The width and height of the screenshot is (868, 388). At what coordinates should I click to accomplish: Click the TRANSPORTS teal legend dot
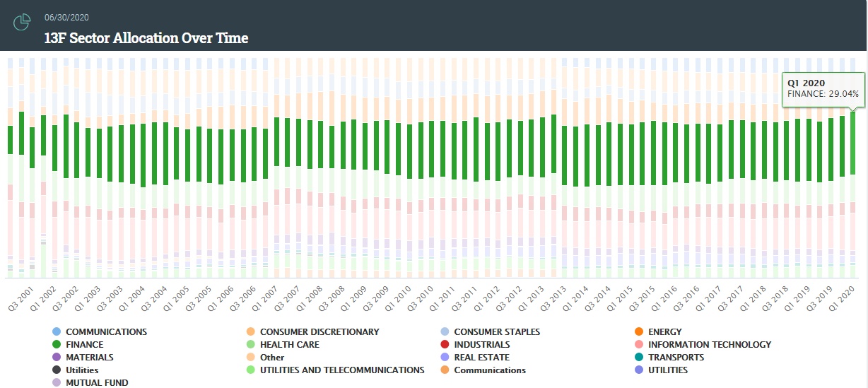pyautogui.click(x=638, y=357)
